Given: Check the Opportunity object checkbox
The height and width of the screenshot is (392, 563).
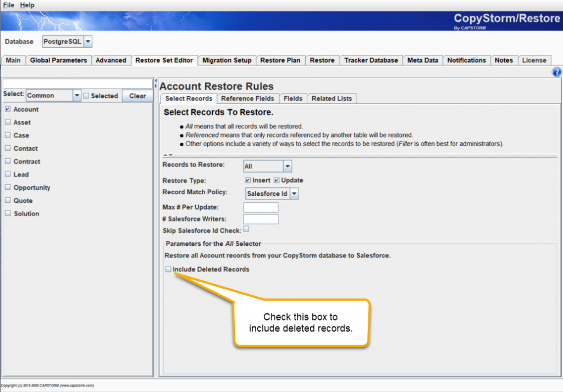Looking at the screenshot, I should tap(8, 187).
